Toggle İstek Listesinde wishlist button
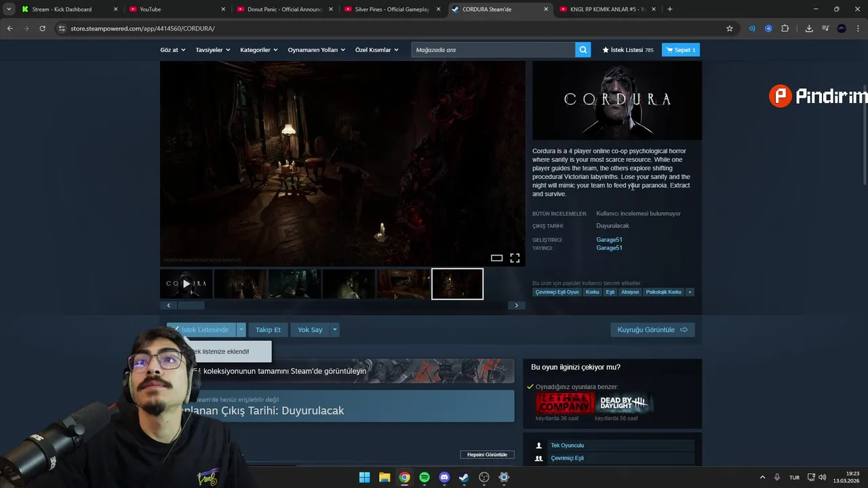The width and height of the screenshot is (868, 488). pos(201,329)
